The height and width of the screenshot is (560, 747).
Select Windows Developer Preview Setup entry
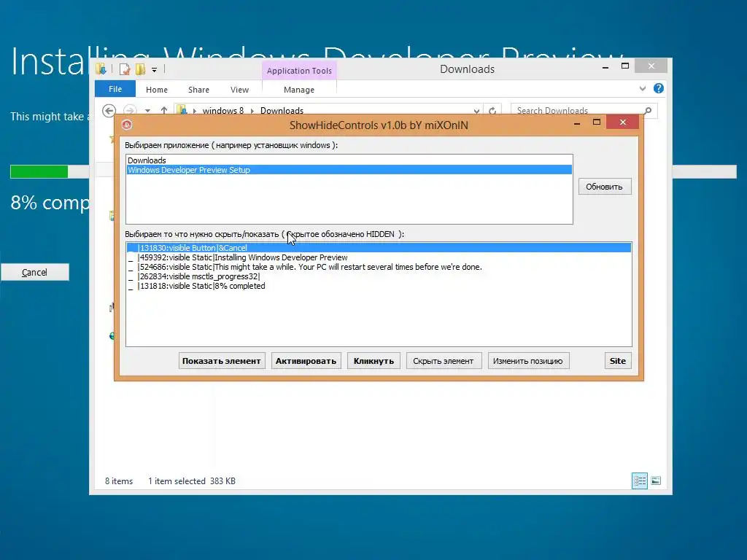click(x=349, y=170)
